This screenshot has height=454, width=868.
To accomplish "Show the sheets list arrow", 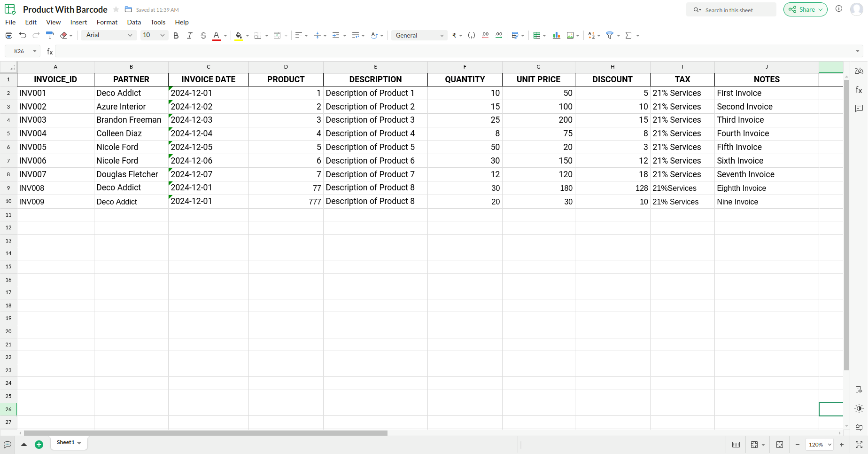I will click(24, 445).
